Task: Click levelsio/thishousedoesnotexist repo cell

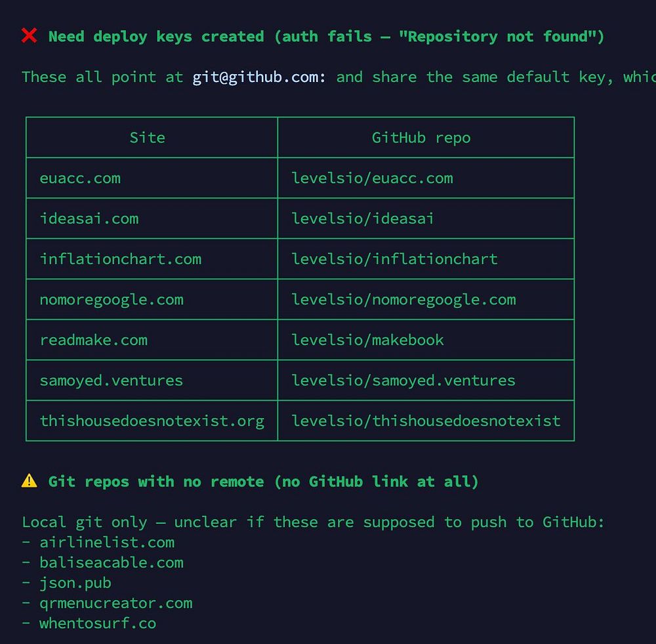Action: (x=426, y=421)
